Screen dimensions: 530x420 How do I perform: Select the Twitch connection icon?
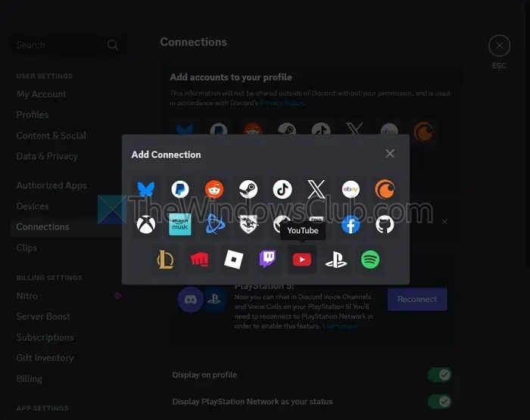[268, 260]
